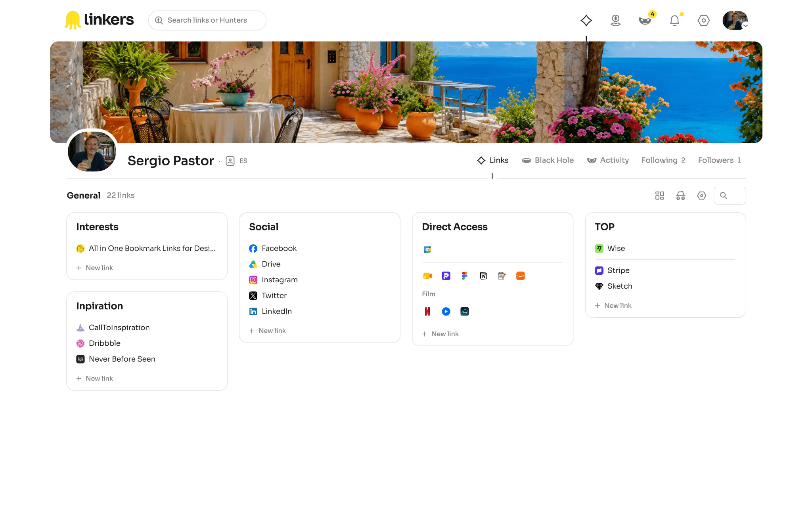Switch to the Links profile tab
The width and height of the screenshot is (812, 517).
tap(492, 160)
